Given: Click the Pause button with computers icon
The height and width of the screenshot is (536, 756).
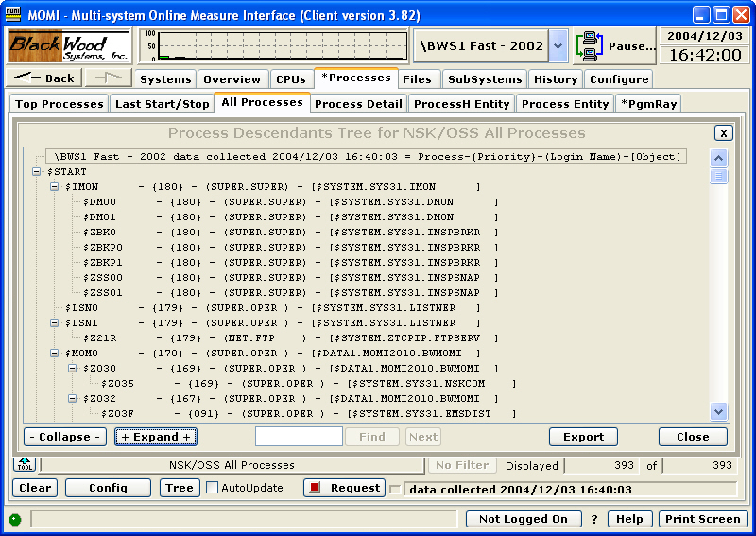Looking at the screenshot, I should (617, 46).
